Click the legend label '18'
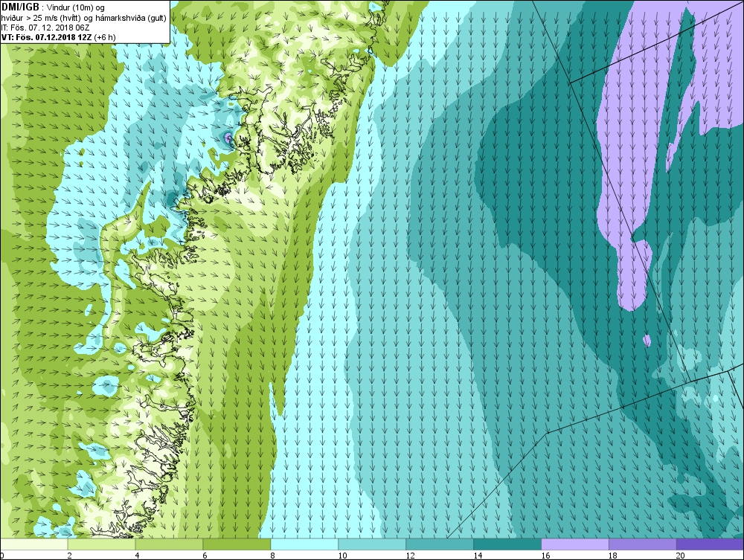This screenshot has height=560, width=744. [x=612, y=556]
